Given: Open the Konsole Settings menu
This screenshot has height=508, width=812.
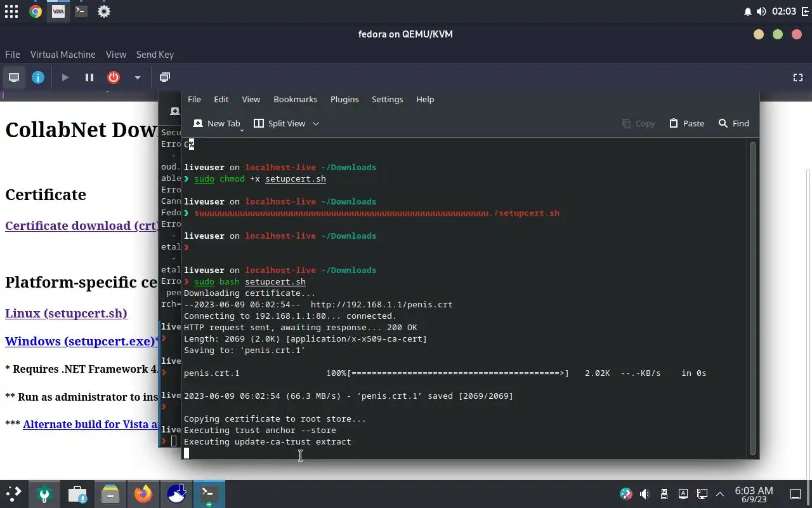Looking at the screenshot, I should click(387, 99).
